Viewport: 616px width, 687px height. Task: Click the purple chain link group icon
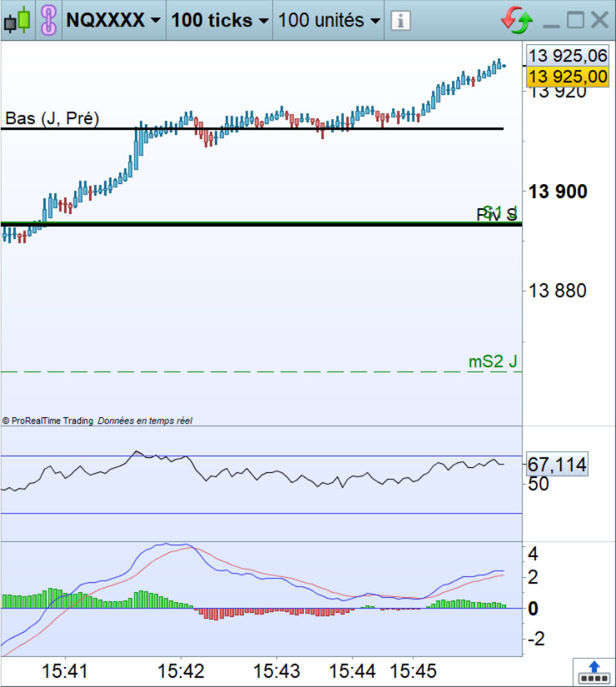pos(49,20)
